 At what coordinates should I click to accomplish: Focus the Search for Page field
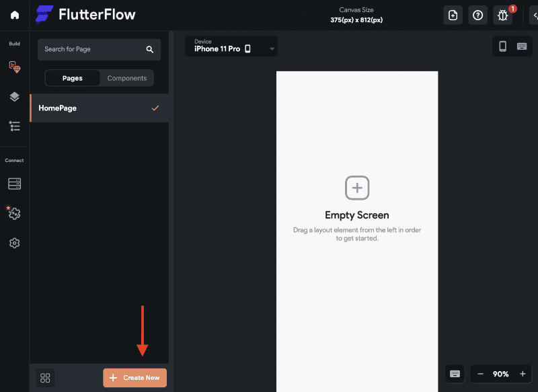coord(99,49)
